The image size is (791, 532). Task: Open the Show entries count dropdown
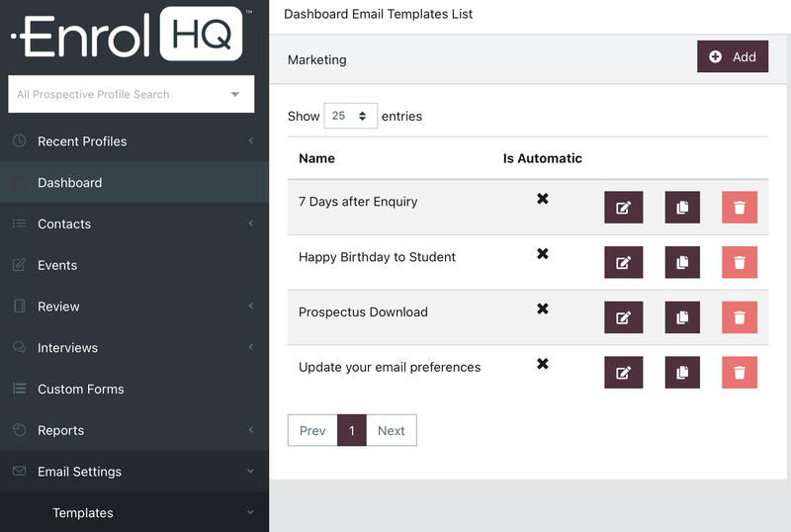click(350, 116)
